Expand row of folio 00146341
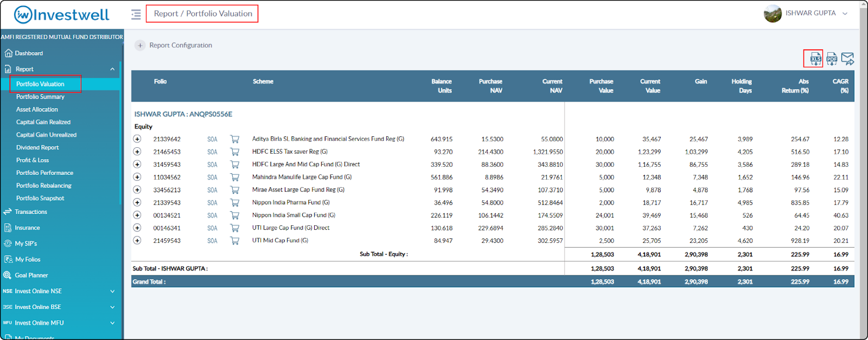The width and height of the screenshot is (868, 340). tap(137, 228)
